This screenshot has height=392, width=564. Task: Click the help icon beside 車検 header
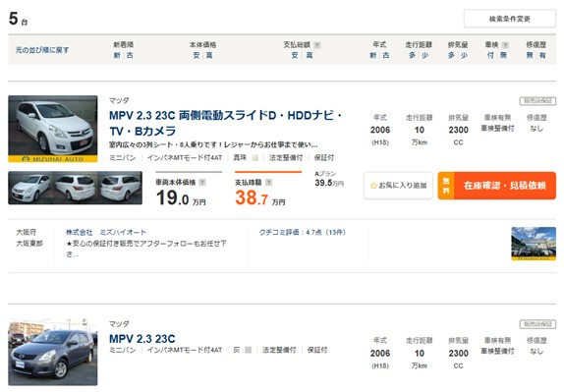click(x=505, y=45)
